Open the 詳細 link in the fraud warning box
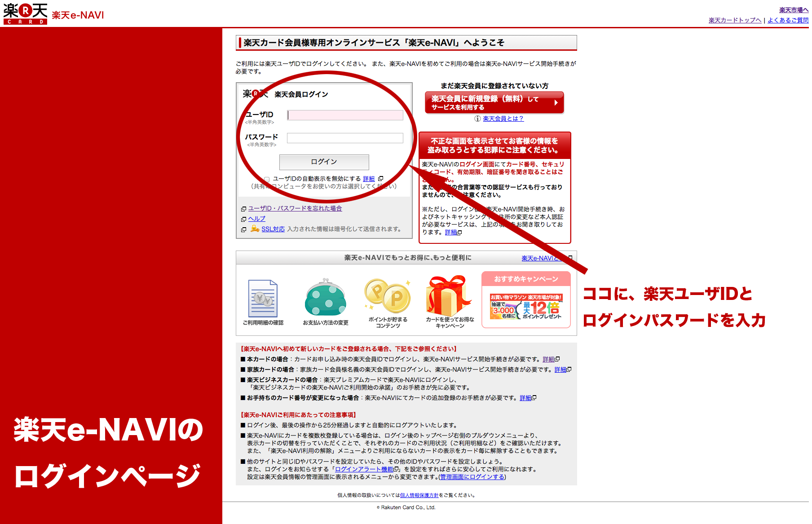The image size is (812, 524). 450,232
